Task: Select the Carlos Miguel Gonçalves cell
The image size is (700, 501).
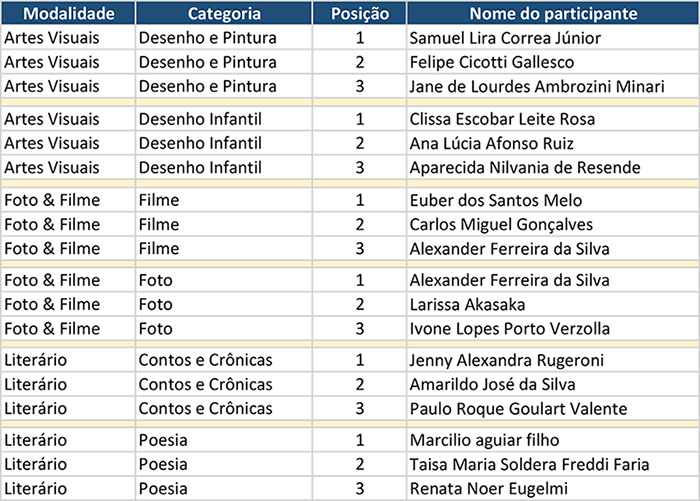Action: point(501,224)
